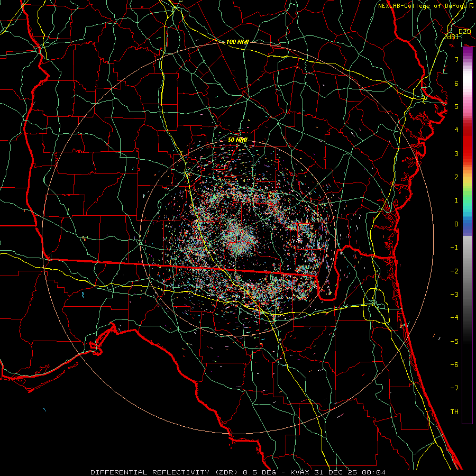Viewport: 476px width, 476px height.
Task: Click the 6 value on the color scale
Action: click(456, 83)
